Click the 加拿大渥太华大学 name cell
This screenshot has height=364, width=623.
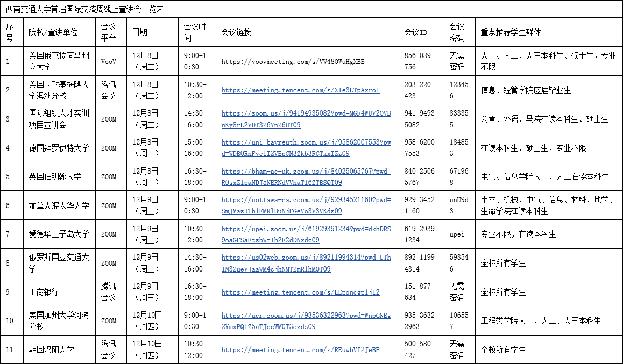click(59, 205)
